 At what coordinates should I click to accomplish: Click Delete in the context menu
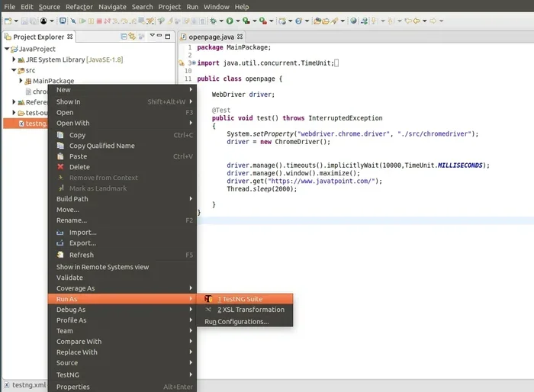[122, 167]
